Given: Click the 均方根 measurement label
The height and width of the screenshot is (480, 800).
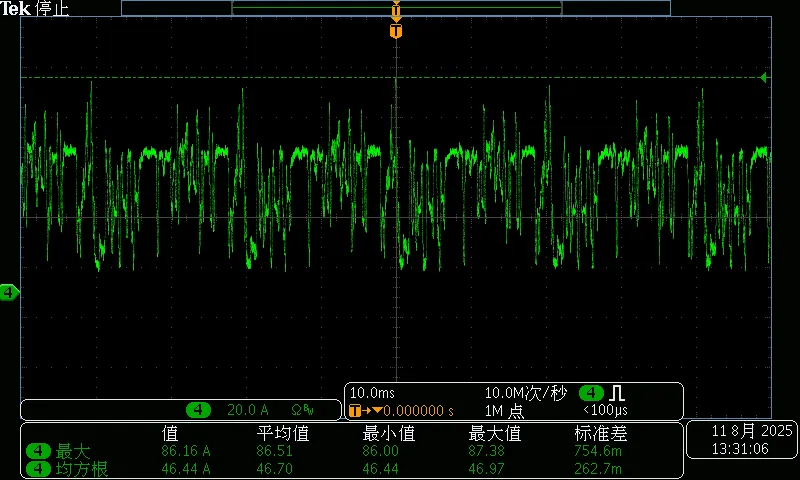Looking at the screenshot, I should [x=82, y=468].
